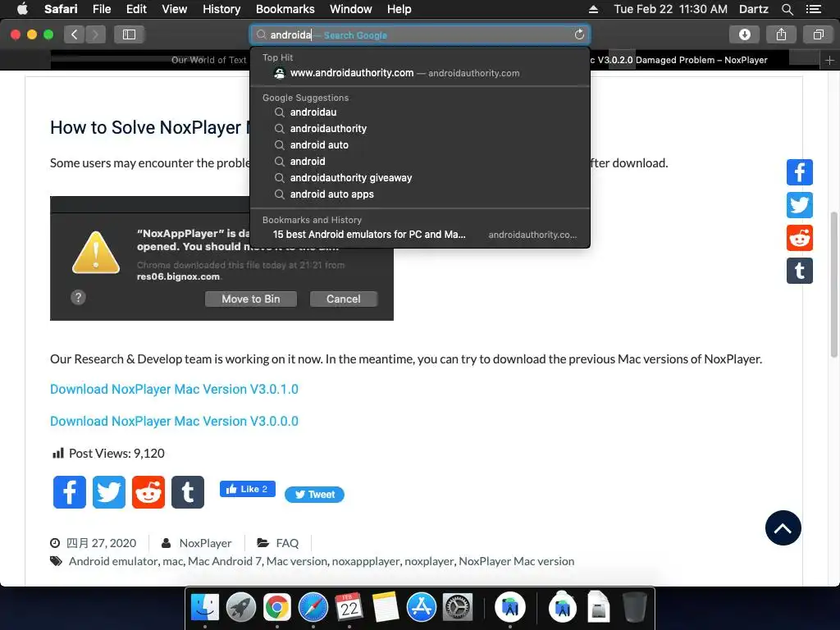Open the Mac Android 7 tag
This screenshot has height=630, width=840.
point(225,561)
